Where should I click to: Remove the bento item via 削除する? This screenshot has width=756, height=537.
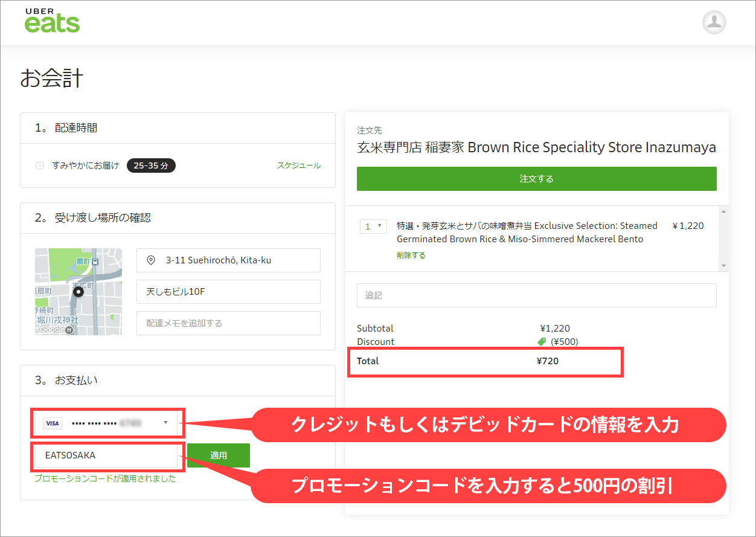coord(411,255)
